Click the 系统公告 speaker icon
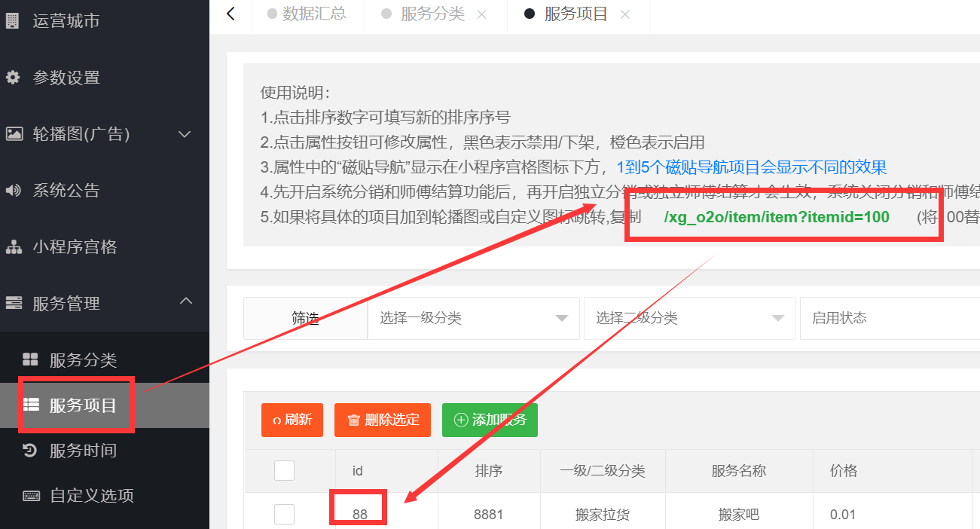The width and height of the screenshot is (980, 529). (14, 190)
